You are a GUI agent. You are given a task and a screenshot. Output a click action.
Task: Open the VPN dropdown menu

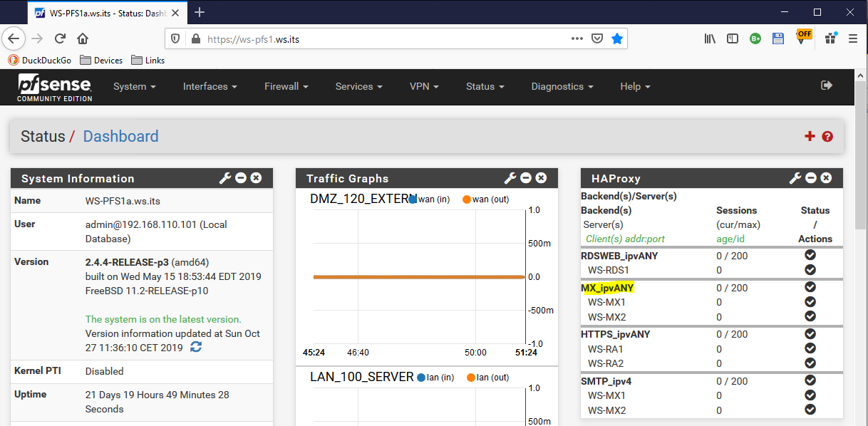424,86
